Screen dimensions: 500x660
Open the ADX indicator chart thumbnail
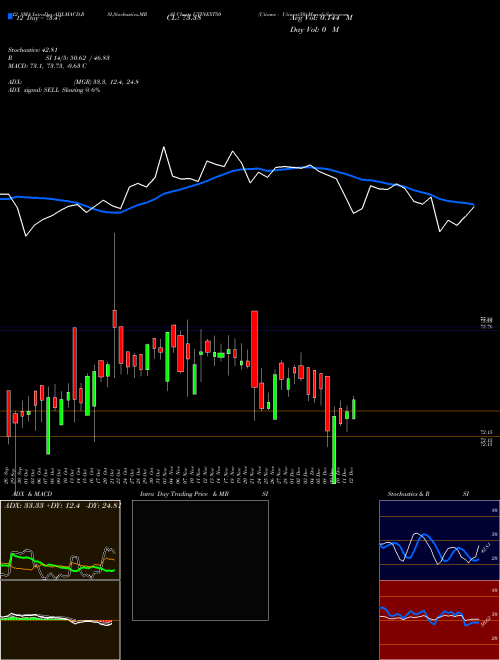60,540
